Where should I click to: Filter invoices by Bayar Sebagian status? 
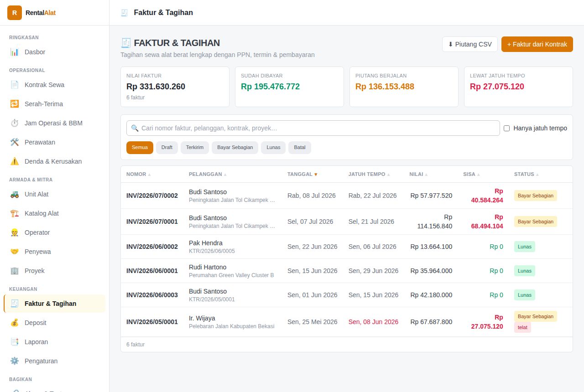coord(235,148)
